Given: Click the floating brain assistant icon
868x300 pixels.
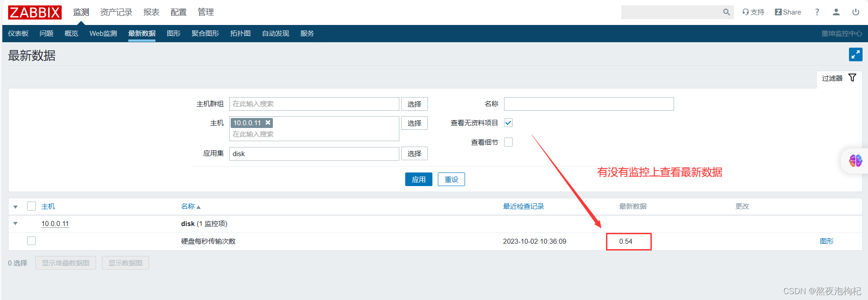Looking at the screenshot, I should click(855, 160).
